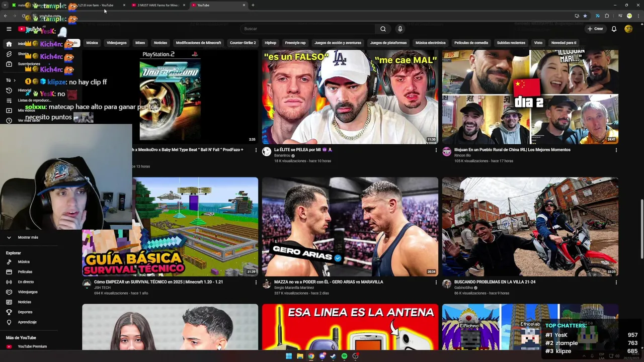Open Películas in Explorar sidebar
Viewport: 644px width, 362px height.
click(25, 272)
